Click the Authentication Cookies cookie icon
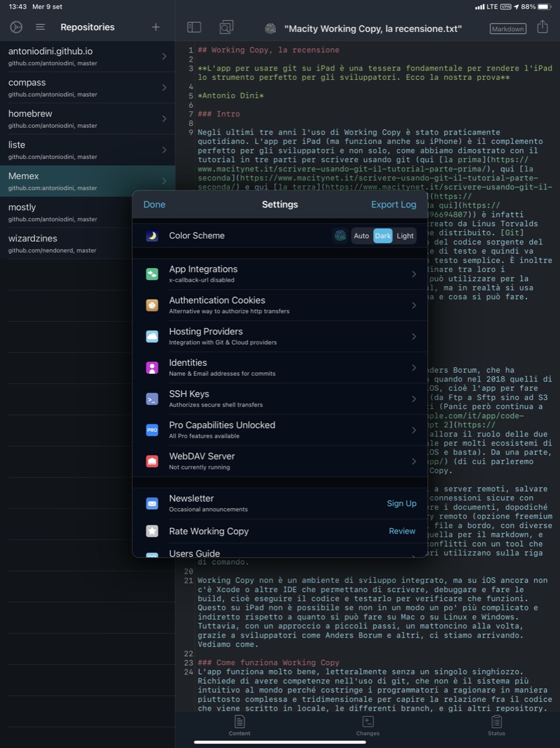 152,305
